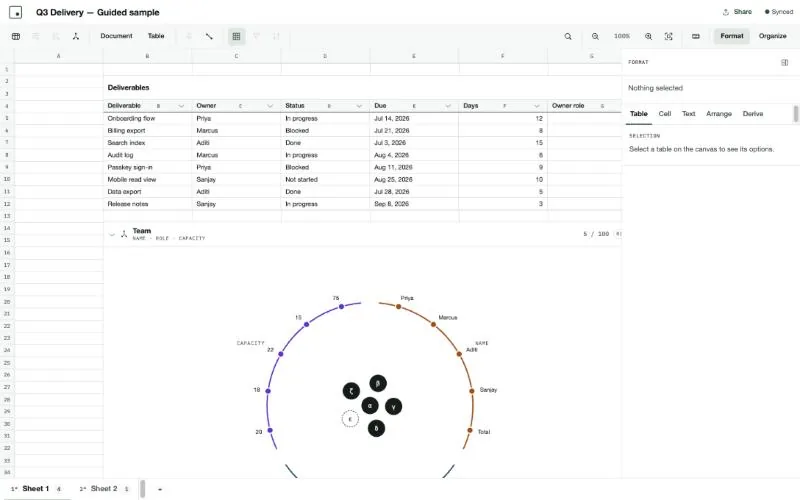Screen dimensions: 800x500
Task: Click the Not started status cell
Action: tap(326, 180)
